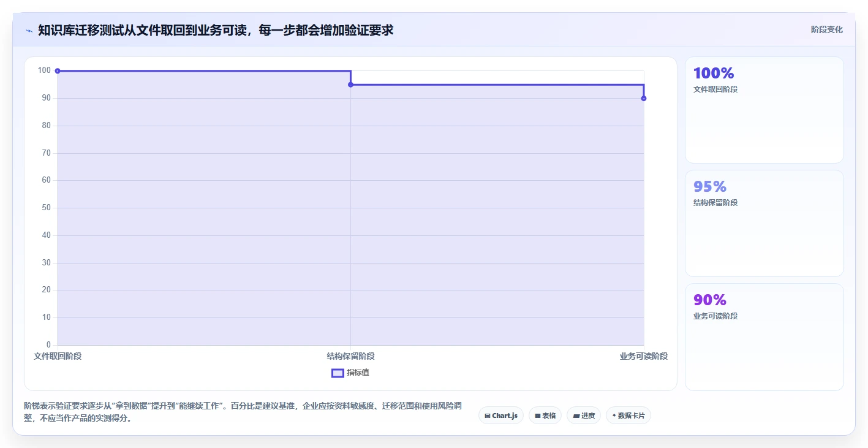Click the y-axis value 0
868x448 pixels.
(48, 345)
